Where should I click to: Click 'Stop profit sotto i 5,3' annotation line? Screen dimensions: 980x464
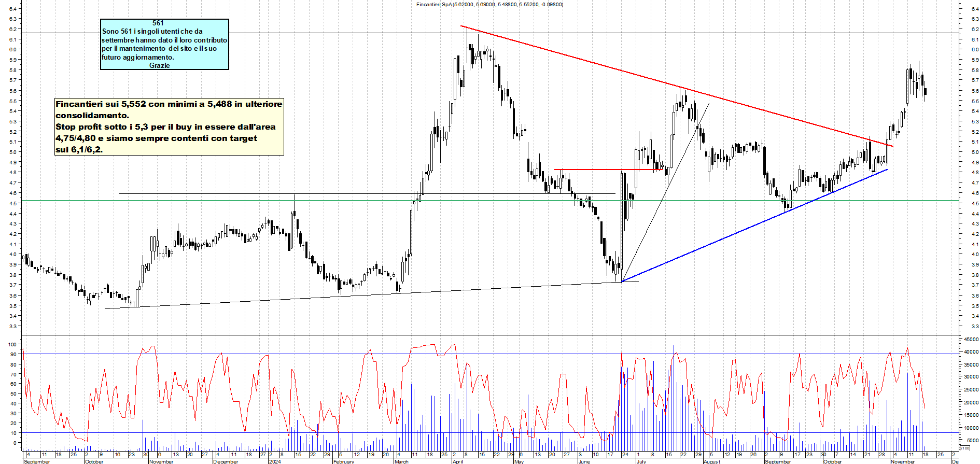point(165,126)
